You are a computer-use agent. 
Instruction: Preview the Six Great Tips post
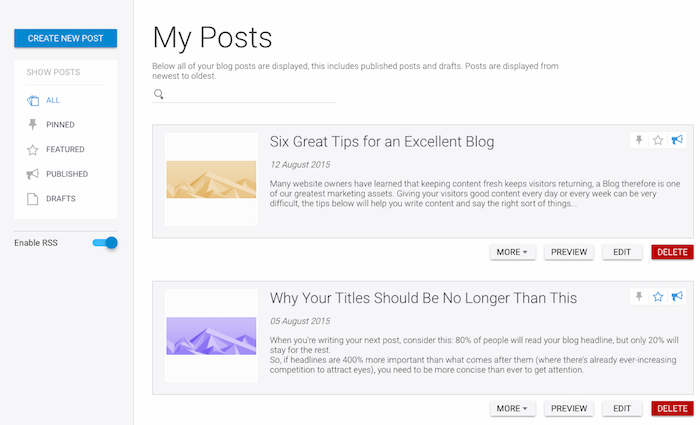[x=569, y=252]
